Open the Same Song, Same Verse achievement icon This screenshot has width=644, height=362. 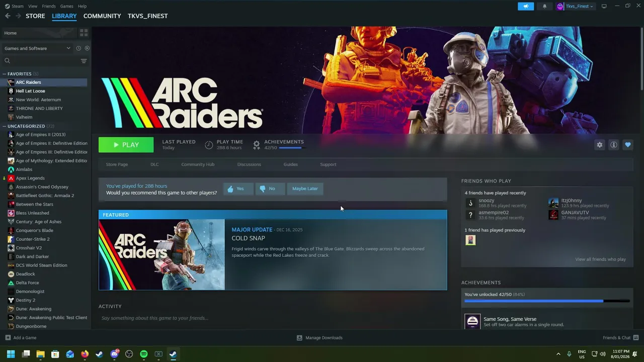[472, 321]
